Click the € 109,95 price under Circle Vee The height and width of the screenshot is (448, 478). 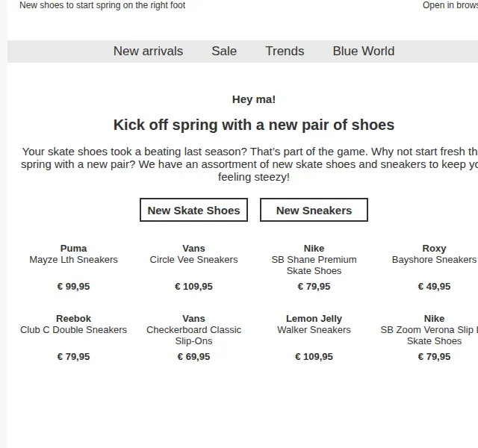tap(193, 287)
